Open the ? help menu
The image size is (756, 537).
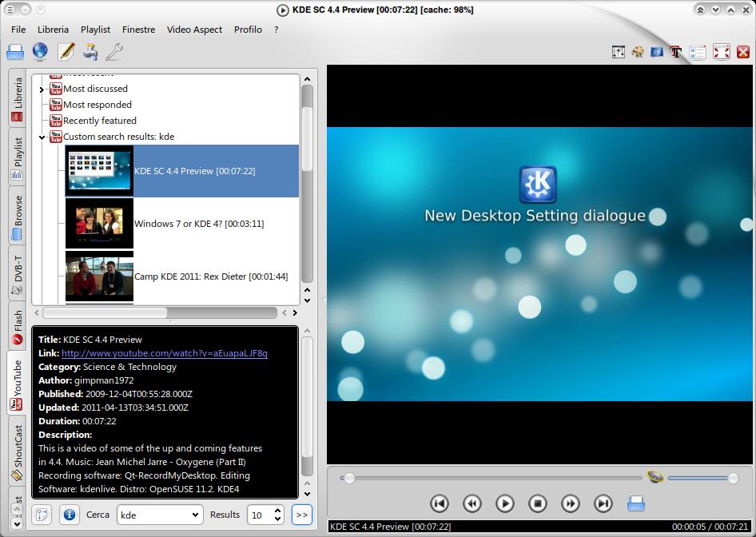pyautogui.click(x=277, y=30)
